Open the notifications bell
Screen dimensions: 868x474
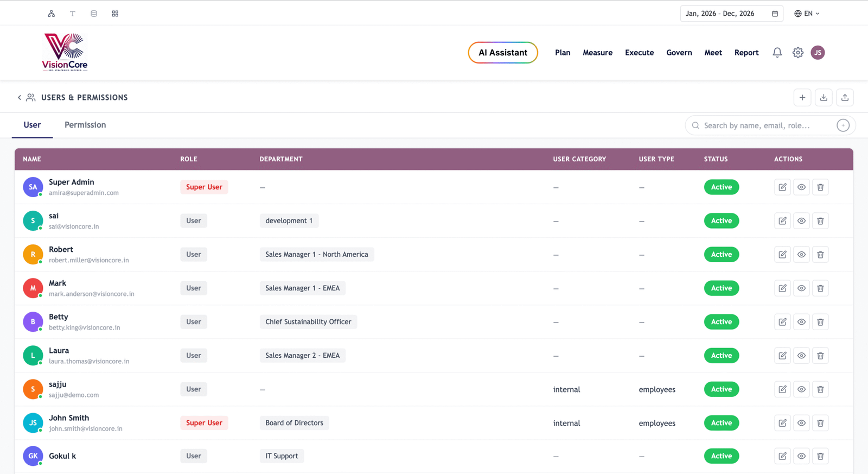click(x=777, y=53)
